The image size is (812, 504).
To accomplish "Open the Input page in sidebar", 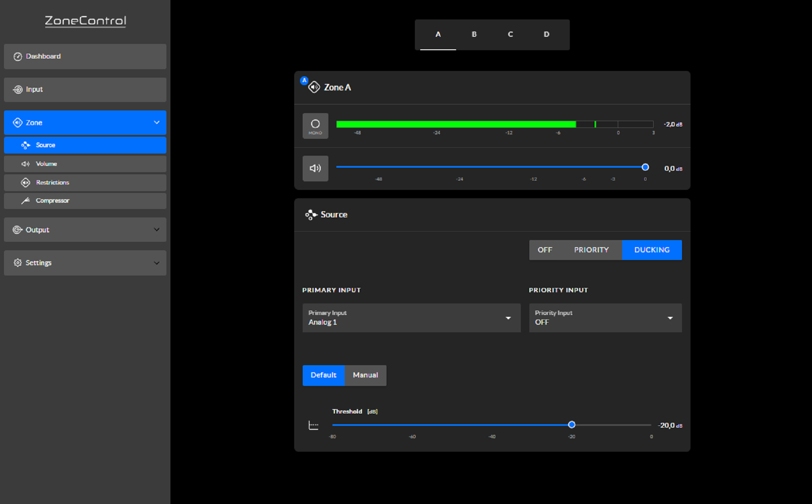I will pyautogui.click(x=85, y=90).
